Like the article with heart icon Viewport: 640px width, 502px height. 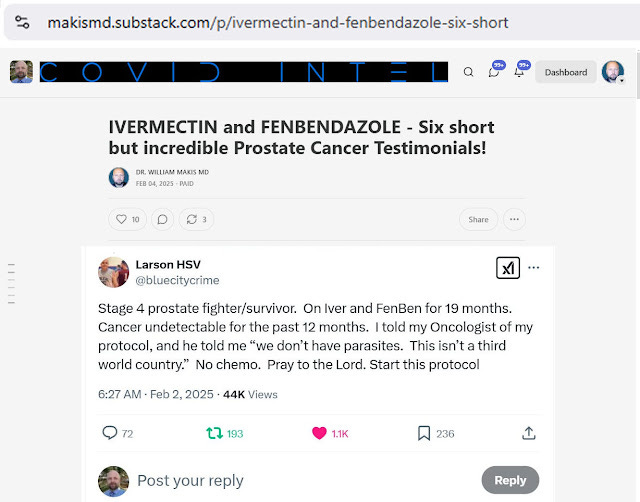click(127, 220)
